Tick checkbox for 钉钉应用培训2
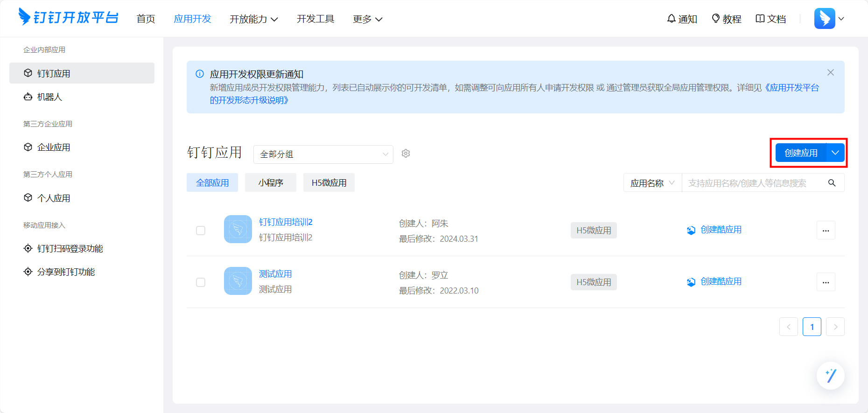Viewport: 868px width, 413px height. click(201, 231)
